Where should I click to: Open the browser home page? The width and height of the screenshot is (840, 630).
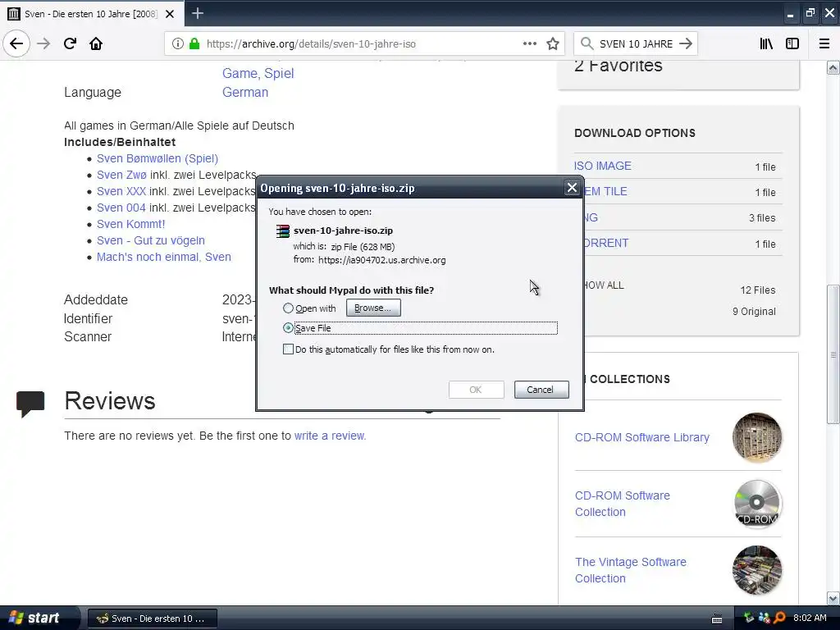pos(96,43)
